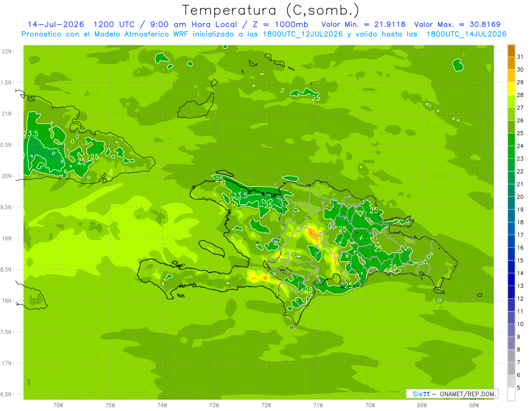Image resolution: width=532 pixels, height=411 pixels.
Task: Click the '23.5' contour label over eastern Cuba
Action: (31, 133)
